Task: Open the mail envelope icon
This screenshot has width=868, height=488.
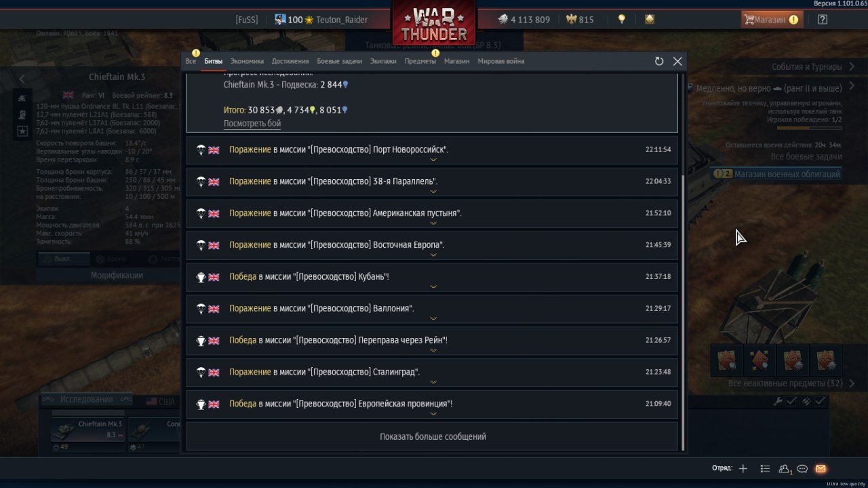Action: click(x=821, y=468)
